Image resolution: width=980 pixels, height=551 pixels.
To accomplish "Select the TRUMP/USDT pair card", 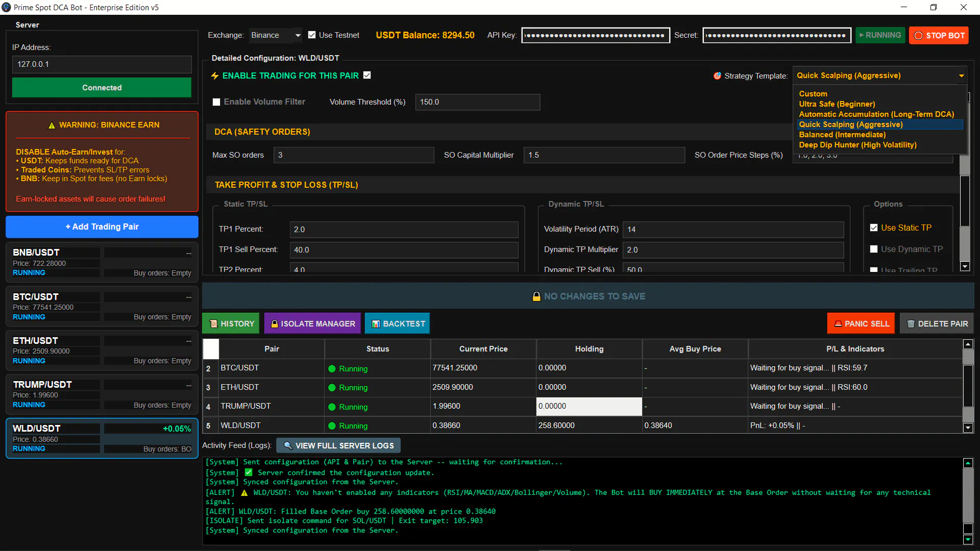I will (x=102, y=394).
